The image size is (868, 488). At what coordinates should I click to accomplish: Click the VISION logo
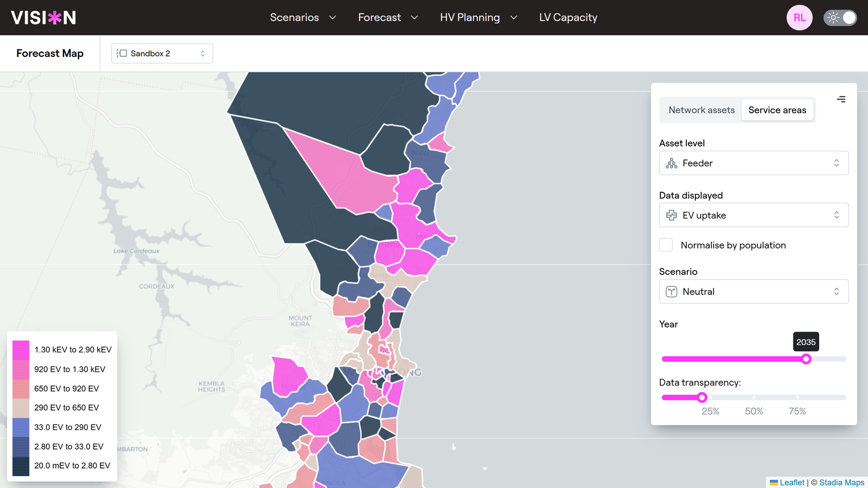[x=43, y=17]
